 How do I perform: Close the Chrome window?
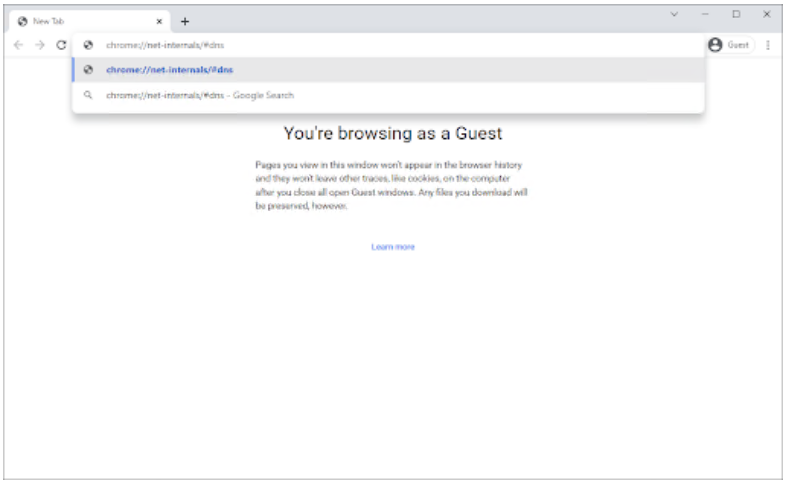pyautogui.click(x=766, y=14)
